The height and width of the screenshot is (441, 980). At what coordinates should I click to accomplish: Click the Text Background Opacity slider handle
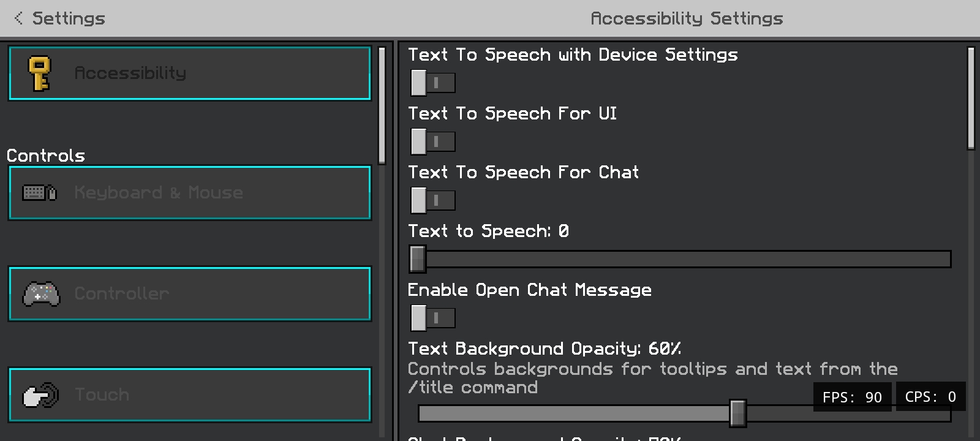(x=738, y=413)
